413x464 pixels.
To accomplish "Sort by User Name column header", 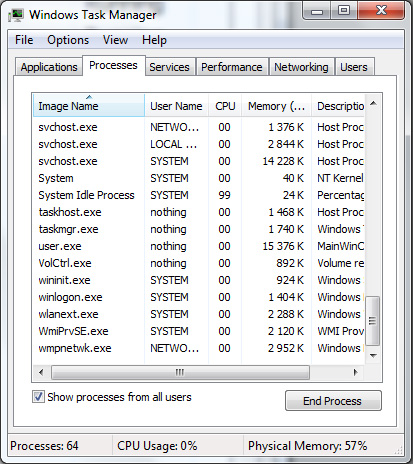I will [x=176, y=106].
